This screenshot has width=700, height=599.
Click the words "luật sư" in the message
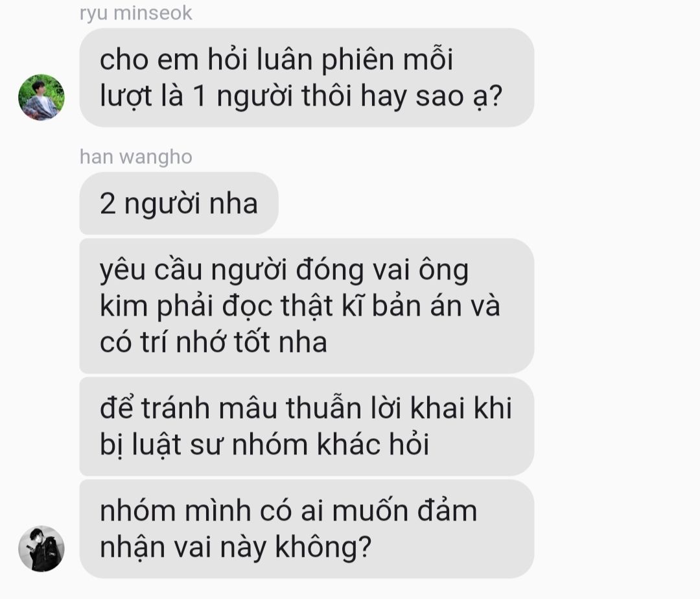coord(177,445)
